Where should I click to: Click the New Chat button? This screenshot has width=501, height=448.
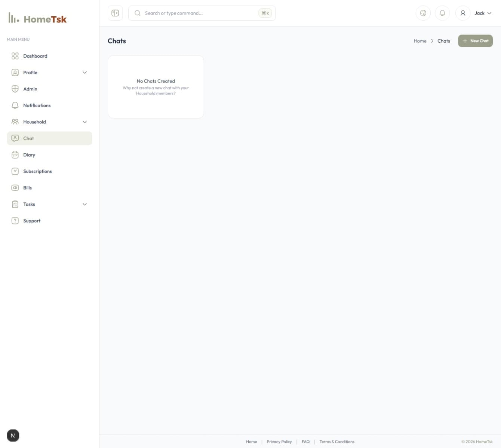(x=475, y=41)
